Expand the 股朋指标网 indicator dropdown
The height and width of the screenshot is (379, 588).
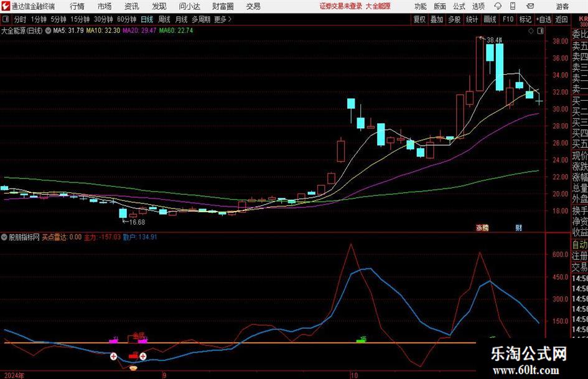tap(4, 237)
